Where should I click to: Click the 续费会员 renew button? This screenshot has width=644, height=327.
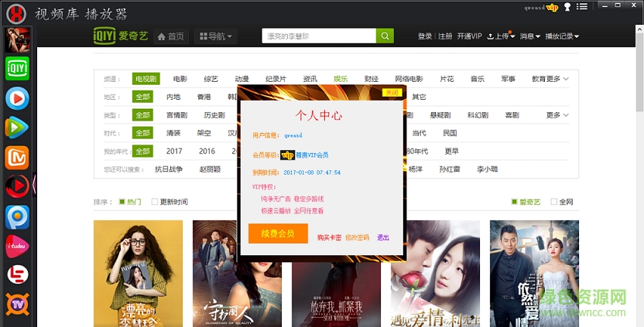[278, 233]
